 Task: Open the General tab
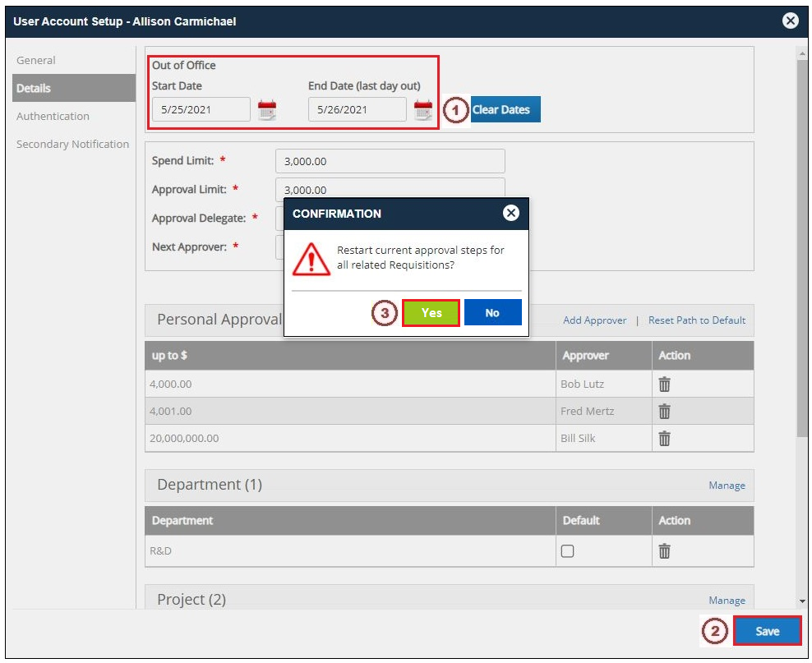tap(36, 60)
